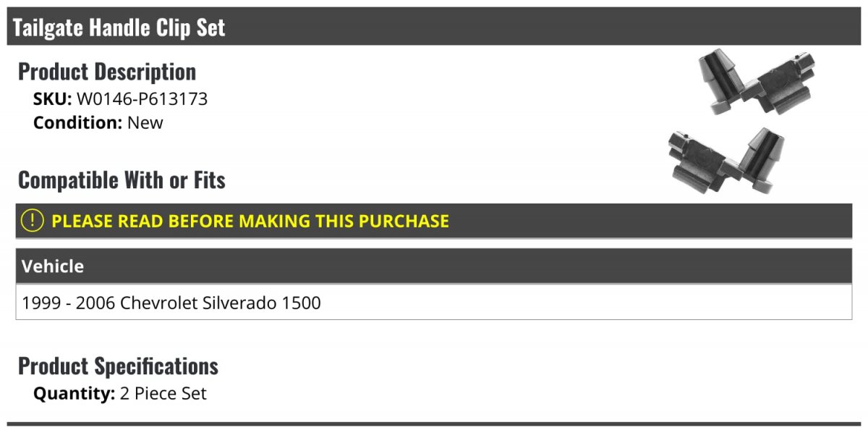868x433 pixels.
Task: Select the 1999 - 2006 Chevrolet Silverado 1500 row
Action: point(434,302)
